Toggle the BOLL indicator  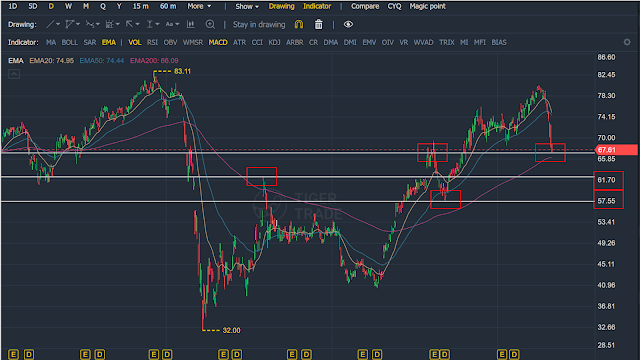[x=69, y=42]
